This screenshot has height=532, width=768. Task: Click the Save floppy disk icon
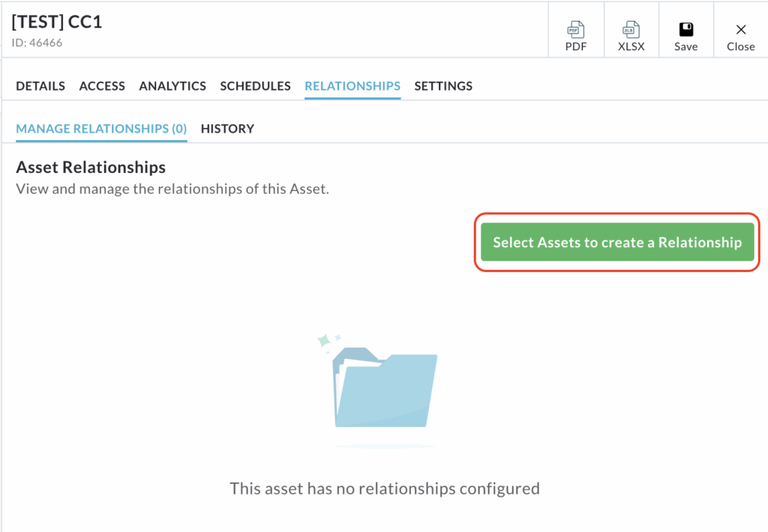[685, 30]
